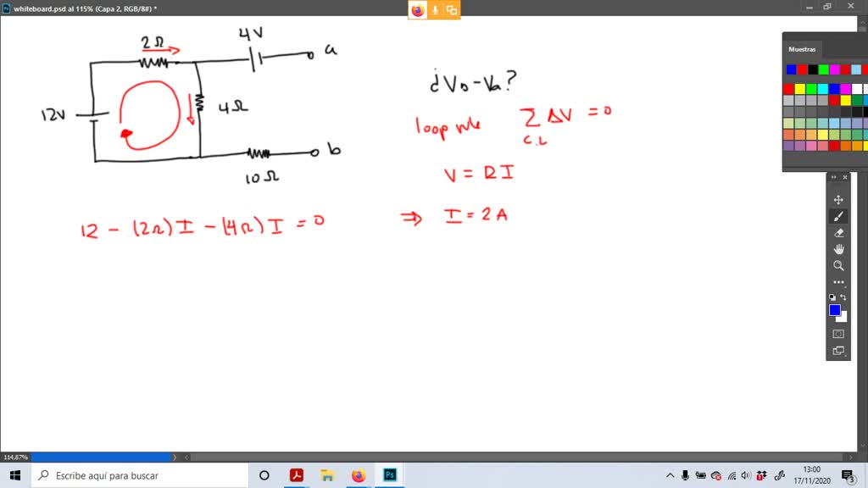The width and height of the screenshot is (868, 488).
Task: Pick the recent light-blue swatch in top row
Action: [856, 69]
